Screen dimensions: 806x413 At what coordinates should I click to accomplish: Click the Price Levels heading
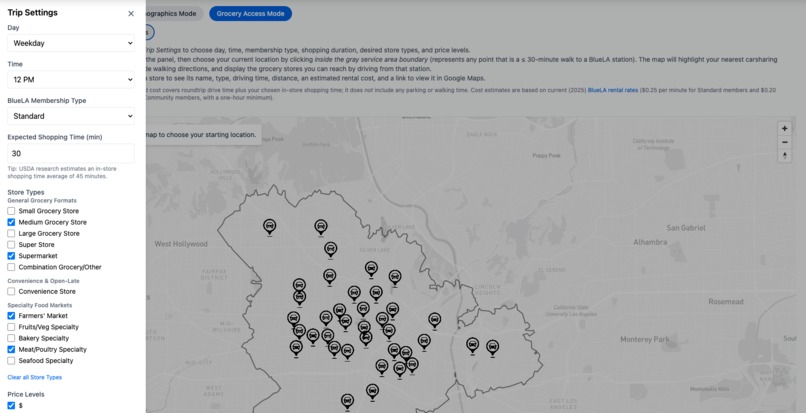click(x=26, y=394)
